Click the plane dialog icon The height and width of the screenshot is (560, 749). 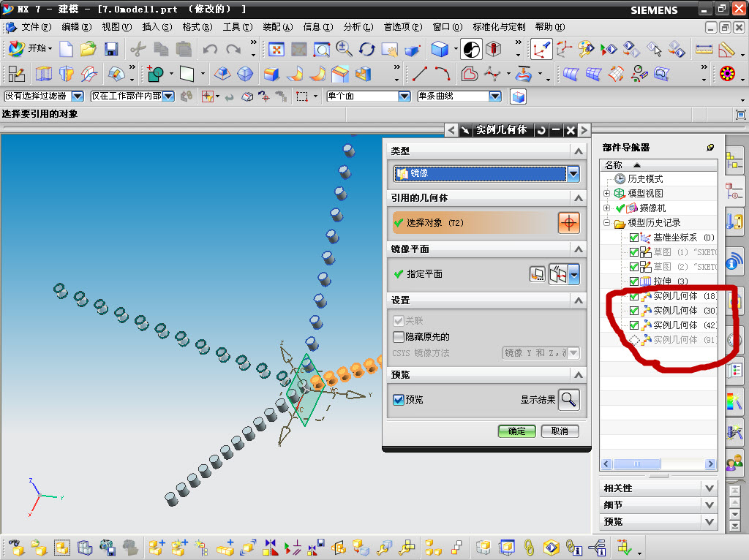(538, 274)
